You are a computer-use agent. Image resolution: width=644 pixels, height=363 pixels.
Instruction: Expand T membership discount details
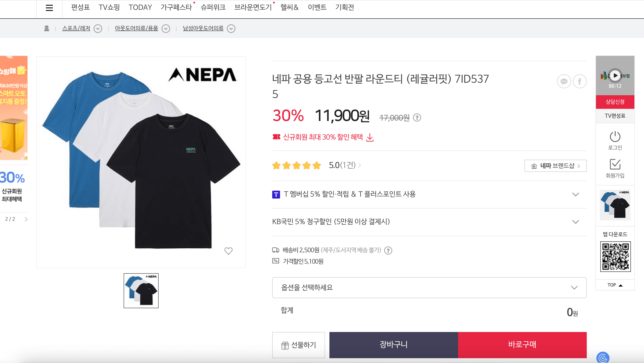coord(575,194)
